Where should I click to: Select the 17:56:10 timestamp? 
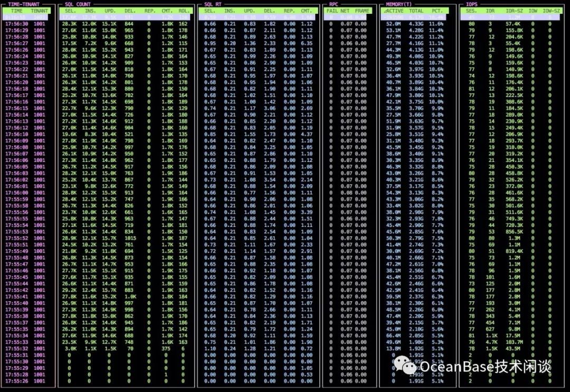(x=17, y=135)
